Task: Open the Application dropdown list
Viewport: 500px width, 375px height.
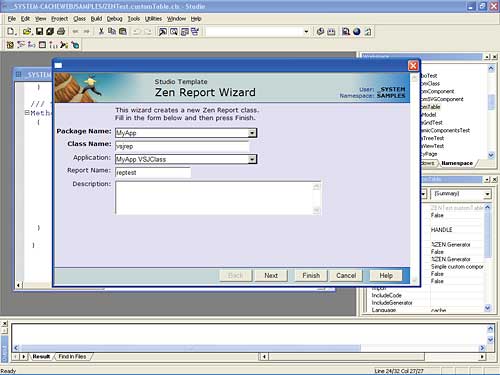Action: (x=252, y=159)
